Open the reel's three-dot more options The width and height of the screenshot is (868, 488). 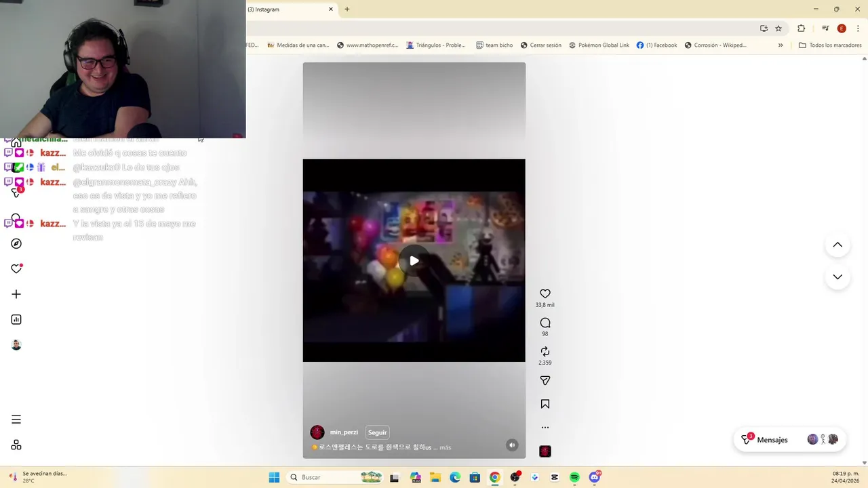point(545,428)
